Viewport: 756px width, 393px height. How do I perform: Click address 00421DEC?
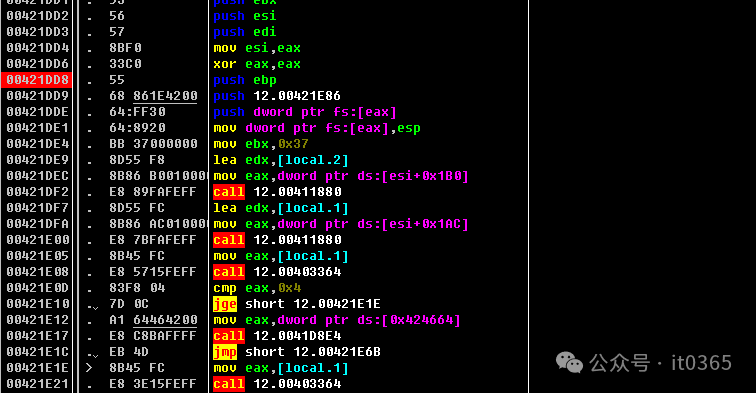pos(37,176)
